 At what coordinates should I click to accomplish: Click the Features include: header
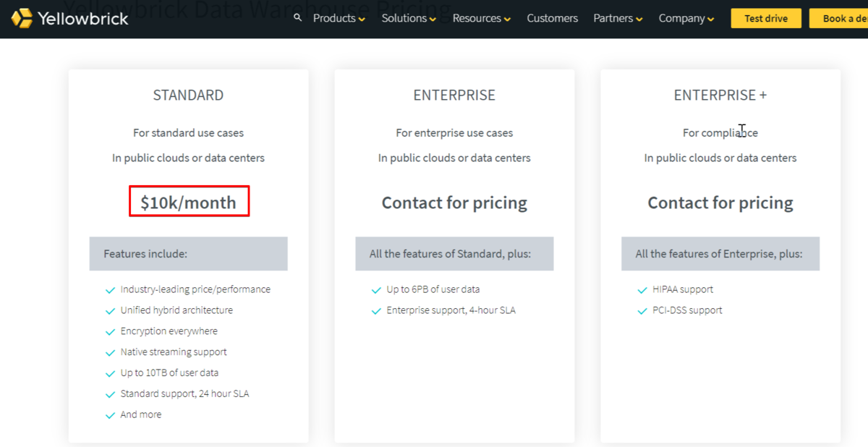tap(188, 254)
